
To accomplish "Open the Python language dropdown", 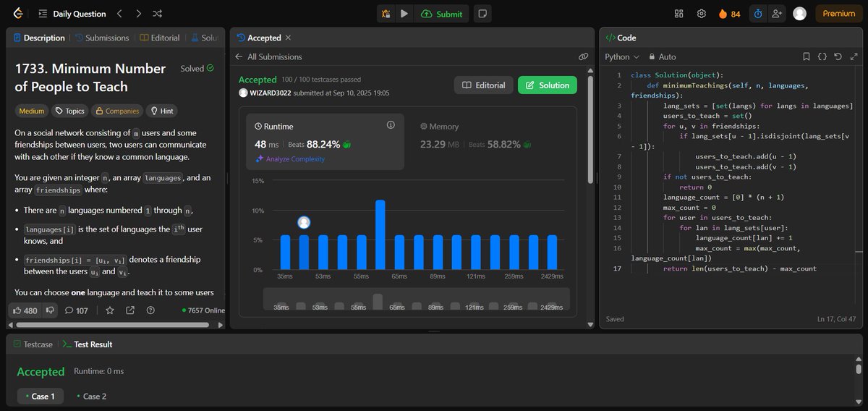I will click(x=622, y=56).
